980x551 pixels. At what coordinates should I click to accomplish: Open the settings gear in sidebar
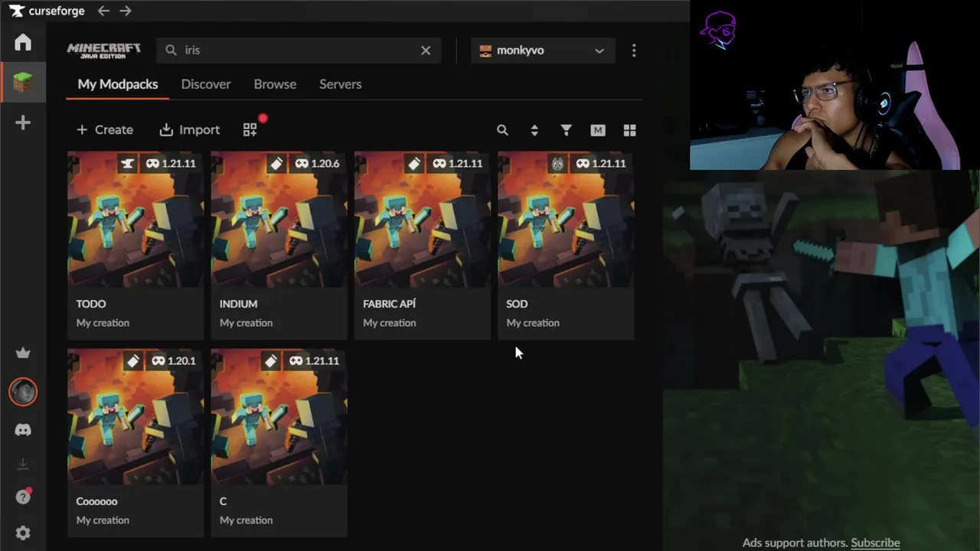point(23,533)
